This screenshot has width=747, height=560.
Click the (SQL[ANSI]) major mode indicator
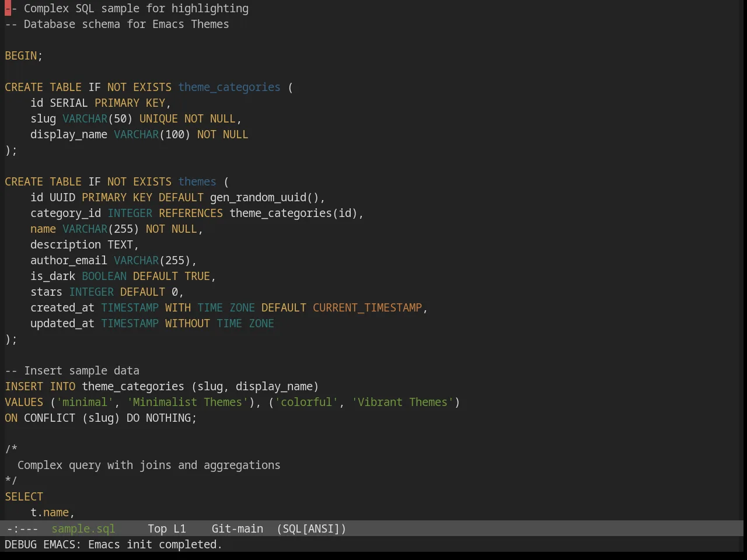[x=312, y=528]
